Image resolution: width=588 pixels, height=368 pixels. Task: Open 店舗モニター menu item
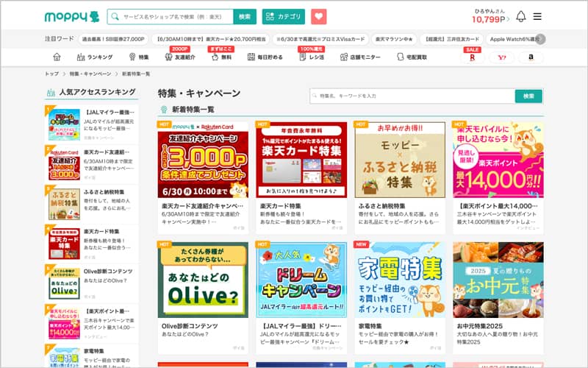click(x=360, y=57)
